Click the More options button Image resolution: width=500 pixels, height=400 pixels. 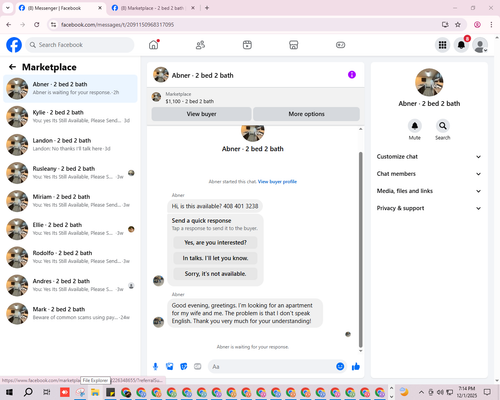coord(306,114)
